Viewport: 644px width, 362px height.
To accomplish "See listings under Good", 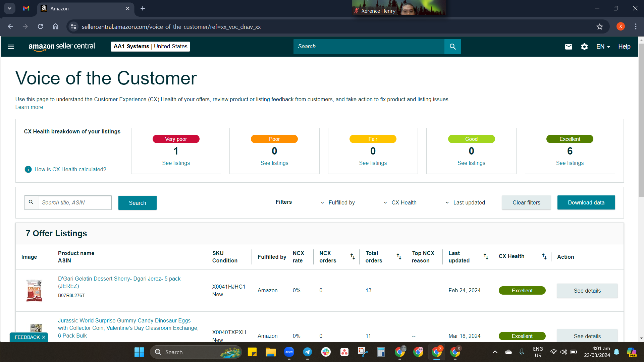I will (471, 163).
